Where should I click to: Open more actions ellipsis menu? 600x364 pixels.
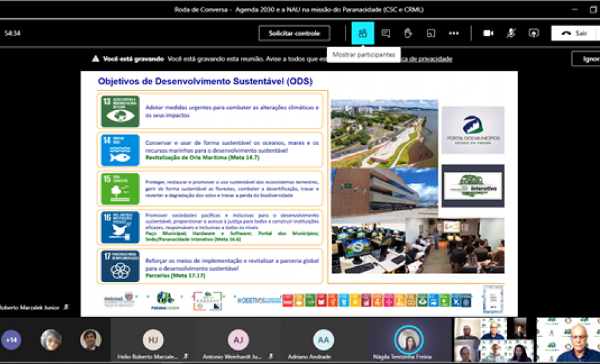click(454, 33)
